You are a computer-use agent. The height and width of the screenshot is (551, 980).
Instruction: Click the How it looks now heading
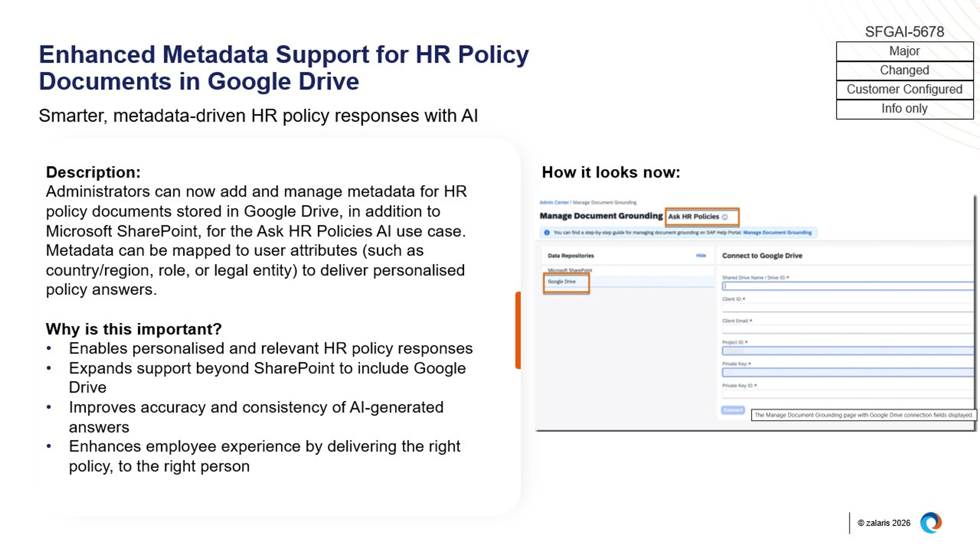(611, 172)
